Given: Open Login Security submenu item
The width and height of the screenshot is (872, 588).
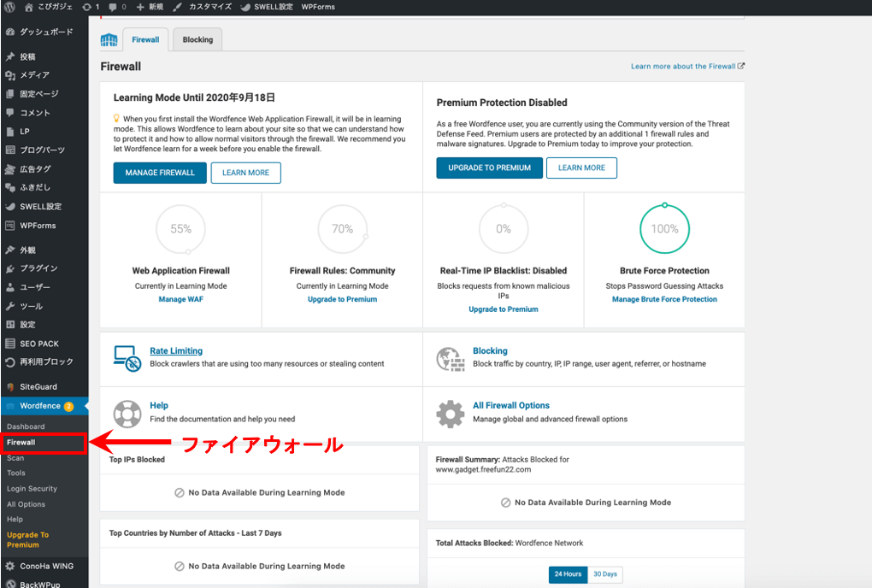Looking at the screenshot, I should (32, 489).
